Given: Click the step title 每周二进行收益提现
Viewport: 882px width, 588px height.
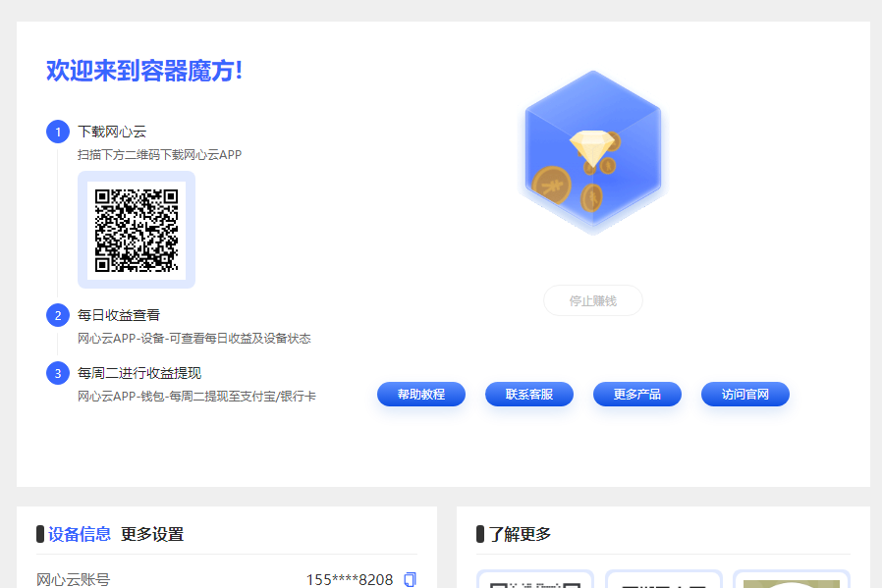Looking at the screenshot, I should click(139, 373).
